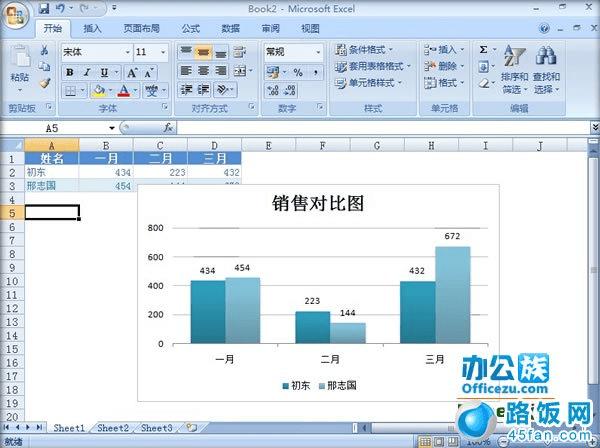Center text horizontally

203,71
